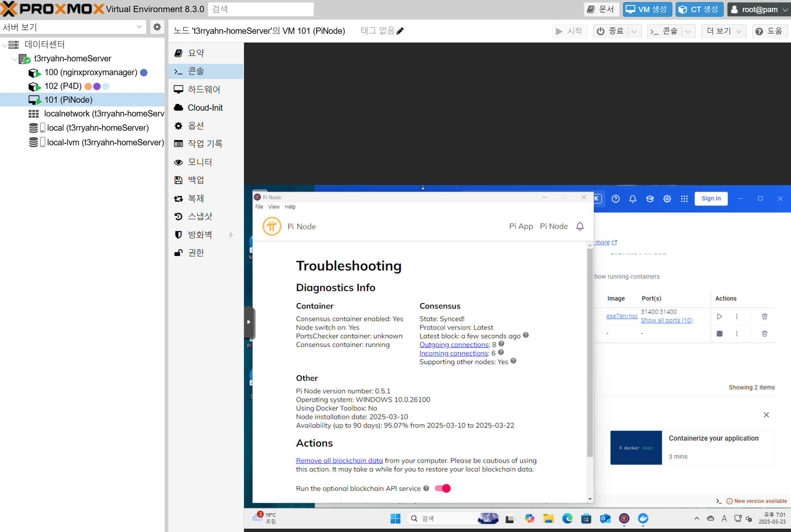Open Docker Desktop settings gear
The image size is (791, 532).
[x=667, y=199]
